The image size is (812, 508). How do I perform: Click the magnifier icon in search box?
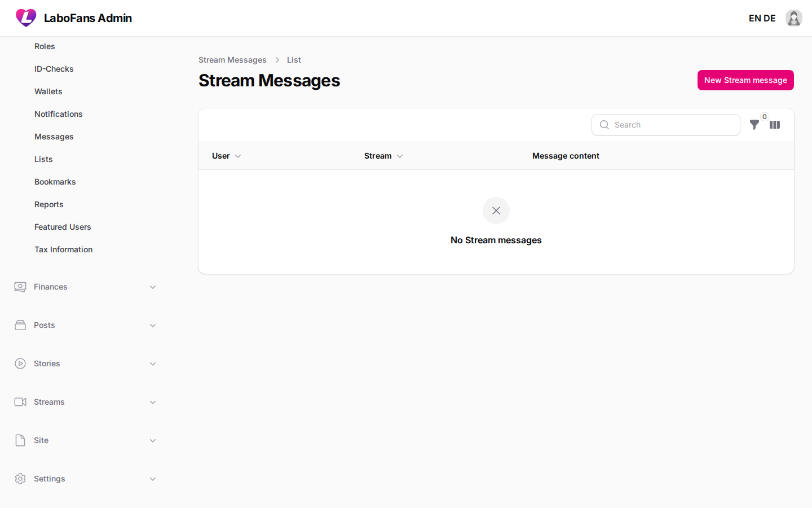click(x=604, y=125)
